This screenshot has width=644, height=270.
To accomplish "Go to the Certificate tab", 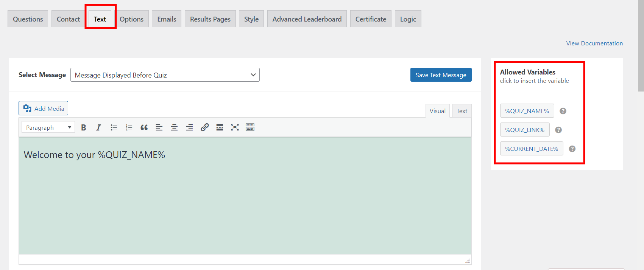I will click(371, 19).
